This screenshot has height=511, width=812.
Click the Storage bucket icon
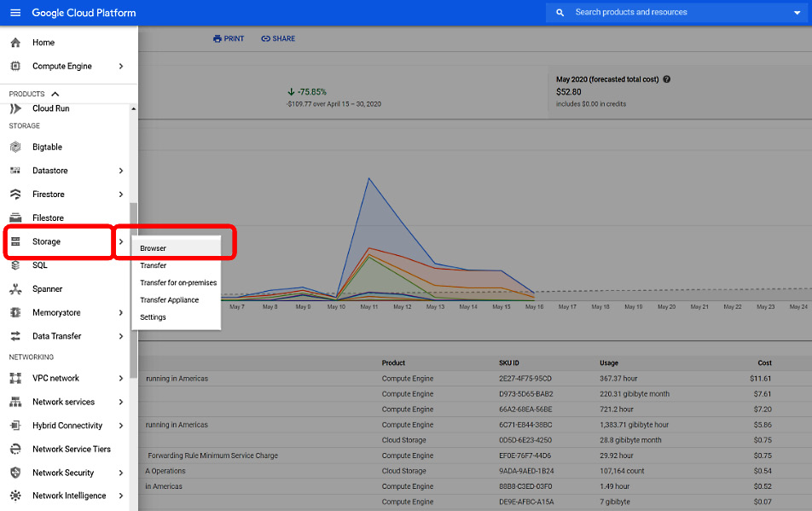15,241
